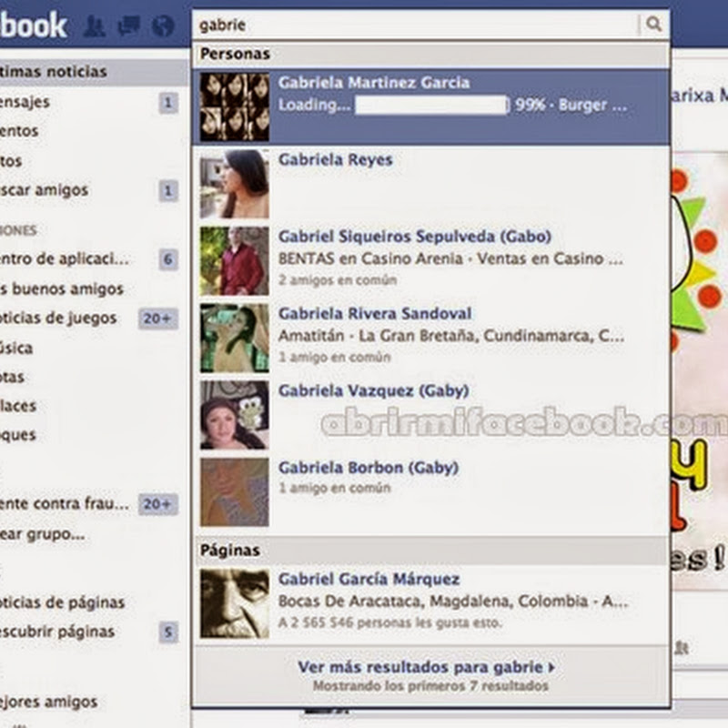
Task: Open Gabriela Rivera Sandoval thumbnail
Action: 235,338
